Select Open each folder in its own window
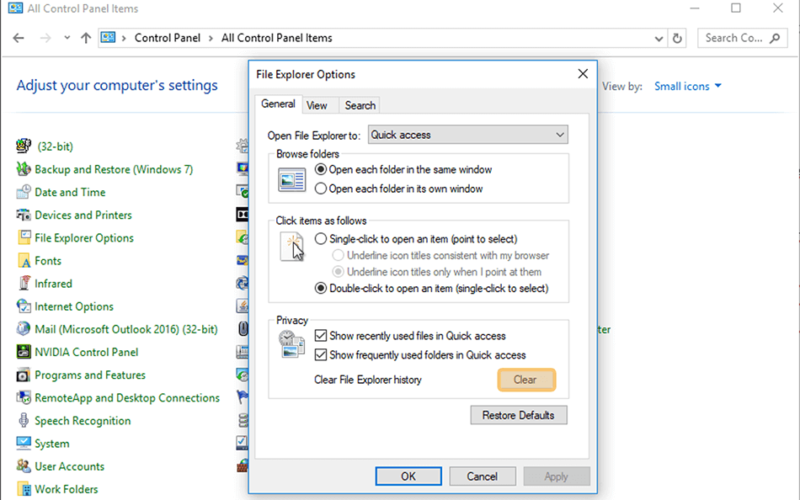 [x=320, y=189]
